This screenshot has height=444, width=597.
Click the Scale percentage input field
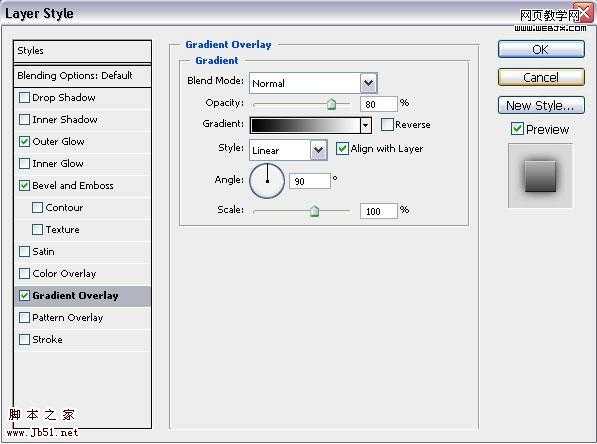(378, 211)
